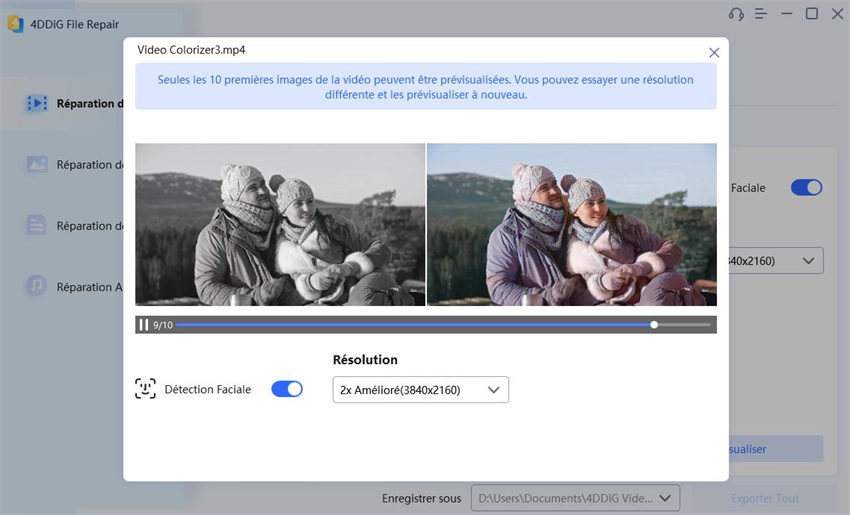Open the Résolution 2x Amélioré dropdown

pyautogui.click(x=420, y=390)
